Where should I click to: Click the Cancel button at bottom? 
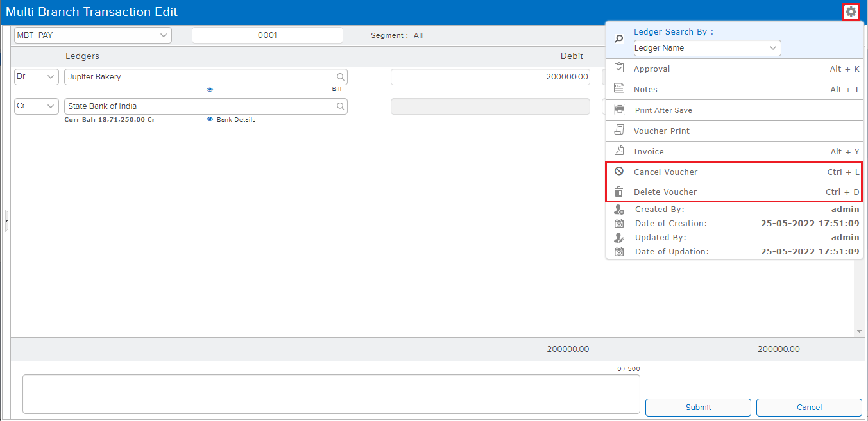click(x=808, y=407)
